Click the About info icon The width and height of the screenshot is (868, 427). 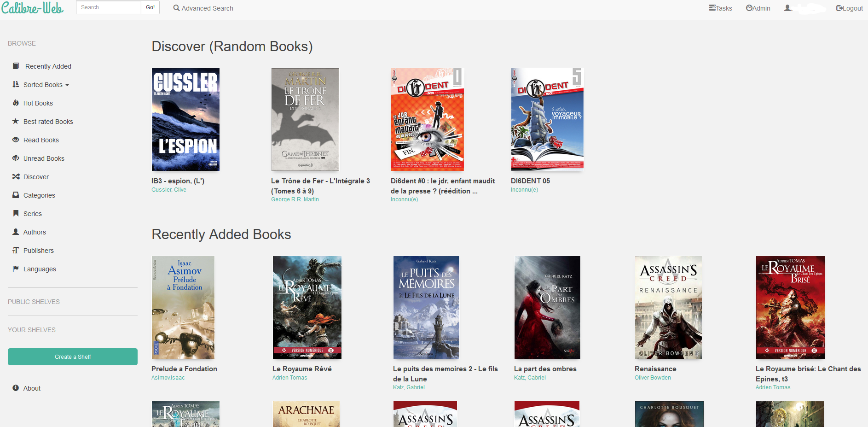tap(16, 388)
